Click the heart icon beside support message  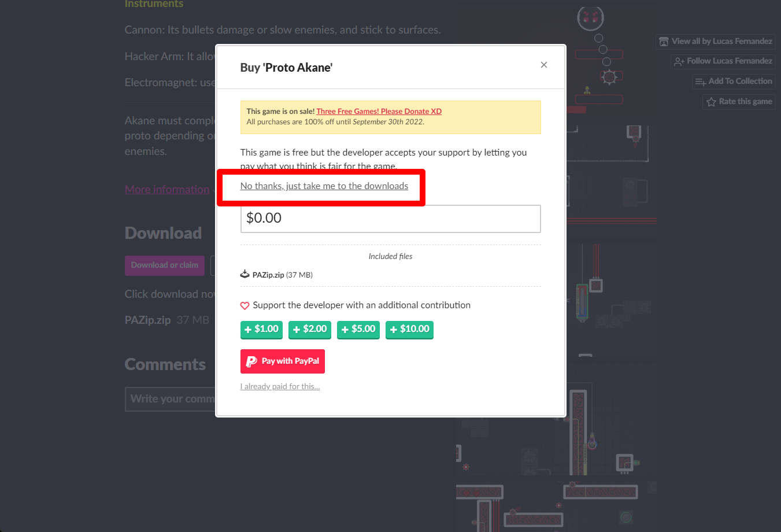(245, 305)
